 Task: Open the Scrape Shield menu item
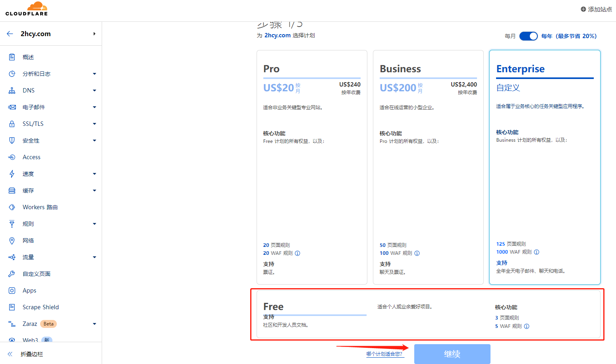(x=51, y=307)
